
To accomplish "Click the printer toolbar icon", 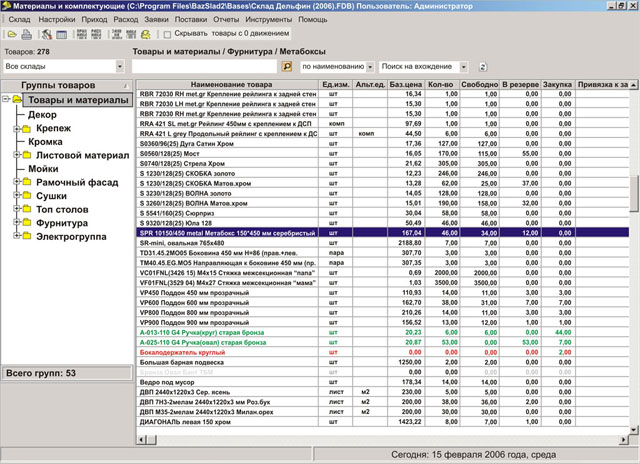I will 27,34.
